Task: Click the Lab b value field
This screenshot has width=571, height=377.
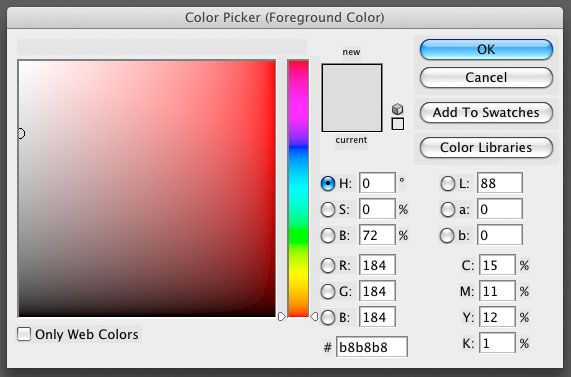Action: coord(500,235)
